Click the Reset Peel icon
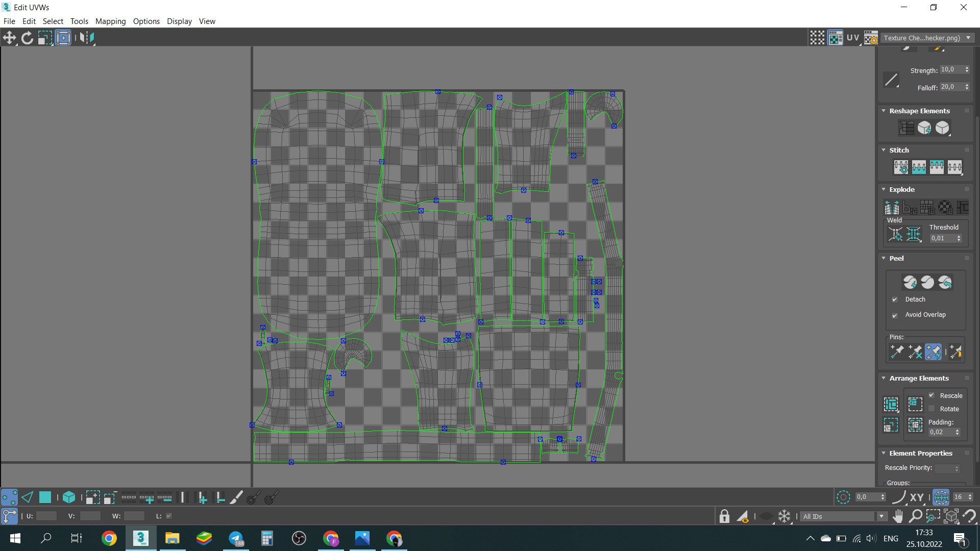The width and height of the screenshot is (980, 551). click(x=945, y=282)
